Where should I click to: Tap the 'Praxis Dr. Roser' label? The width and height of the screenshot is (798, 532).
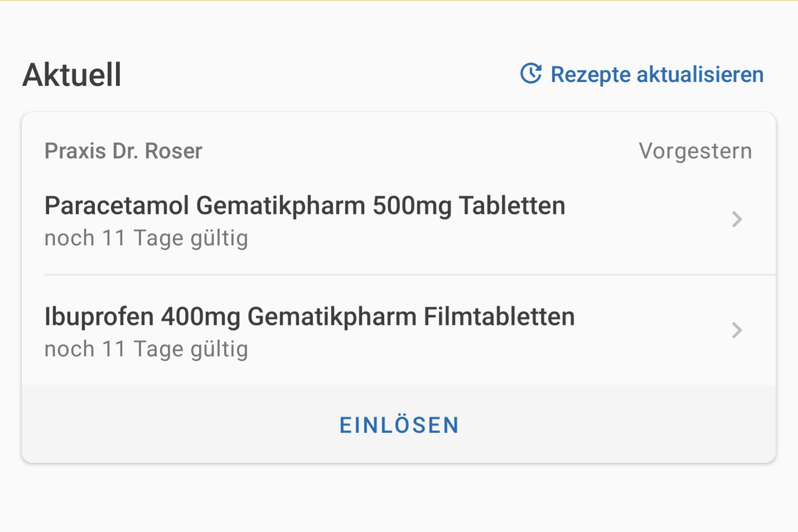123,151
